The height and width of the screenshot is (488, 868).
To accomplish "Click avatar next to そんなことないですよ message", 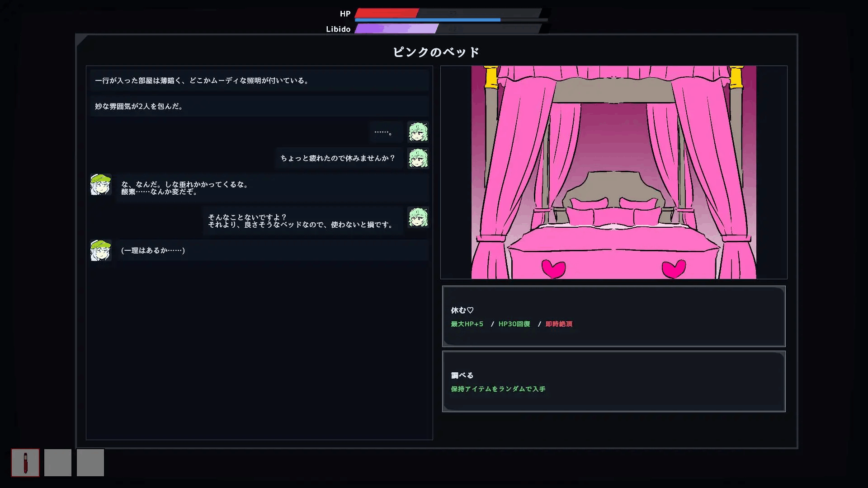I will point(418,217).
